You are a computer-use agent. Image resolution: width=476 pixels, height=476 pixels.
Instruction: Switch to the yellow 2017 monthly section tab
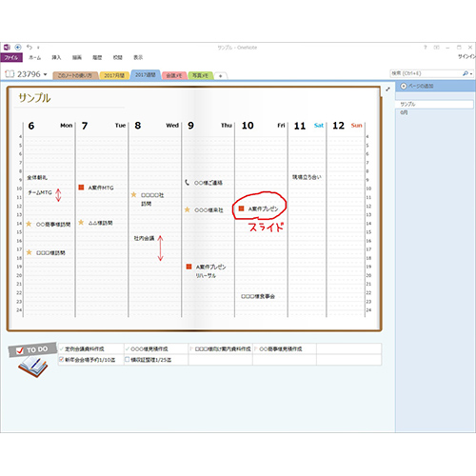[x=114, y=75]
